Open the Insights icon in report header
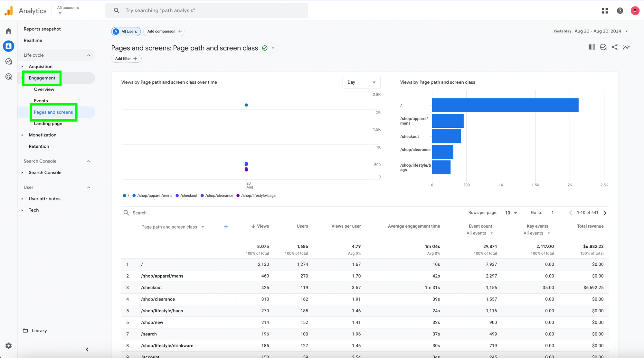This screenshot has width=644, height=358. [x=603, y=47]
